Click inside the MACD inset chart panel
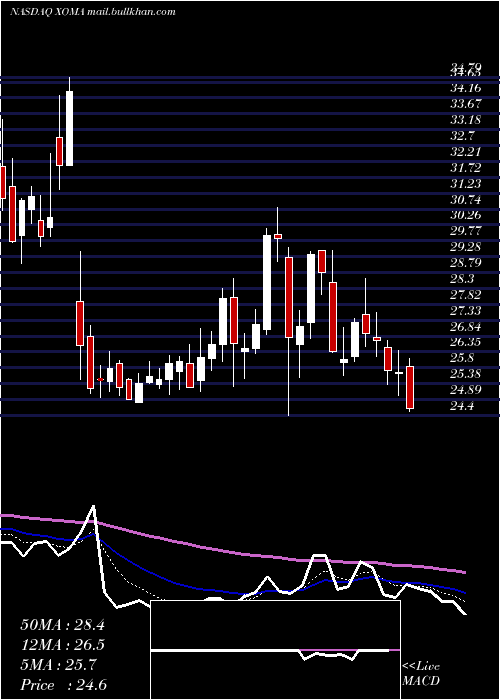This screenshot has width=500, height=700. [x=275, y=650]
